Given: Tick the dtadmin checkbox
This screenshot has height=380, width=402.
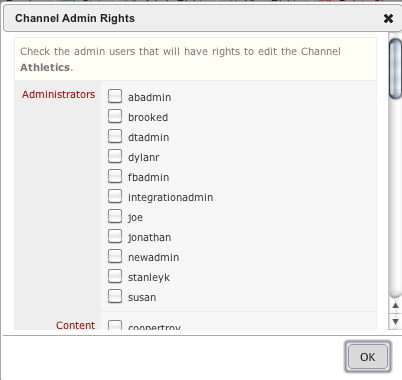Looking at the screenshot, I should pyautogui.click(x=115, y=136).
